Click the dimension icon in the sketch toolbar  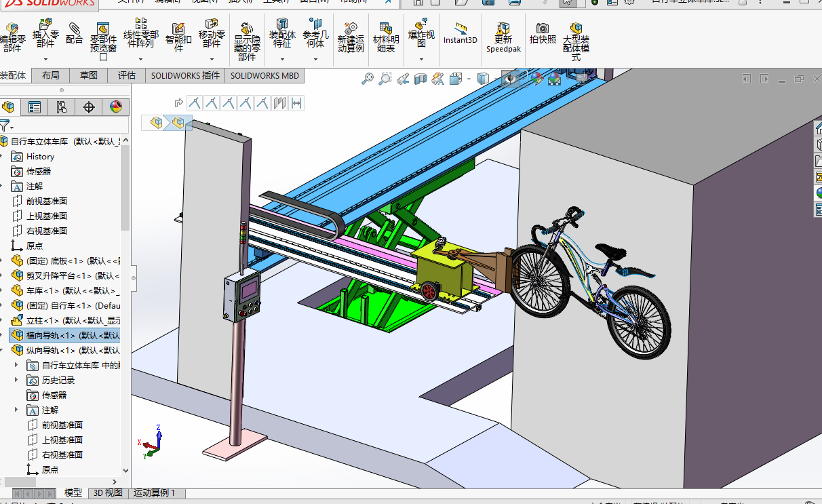[296, 103]
